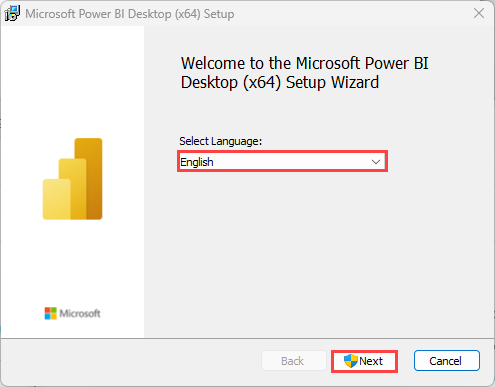The height and width of the screenshot is (387, 495).
Task: Click the greyed-out Back button
Action: point(293,361)
